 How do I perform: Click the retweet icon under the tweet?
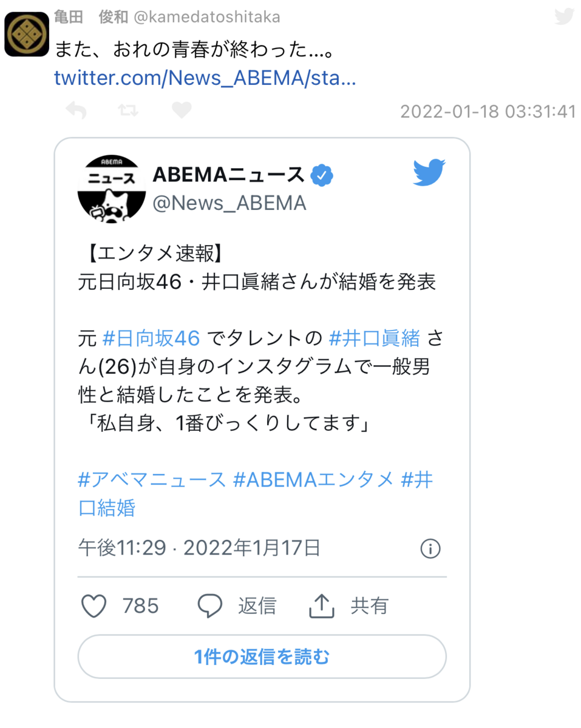pyautogui.click(x=128, y=110)
